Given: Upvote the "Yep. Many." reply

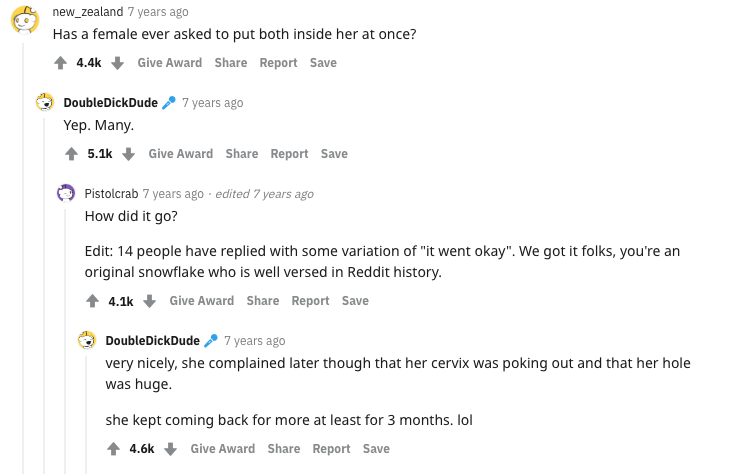Looking at the screenshot, I should click(72, 154).
